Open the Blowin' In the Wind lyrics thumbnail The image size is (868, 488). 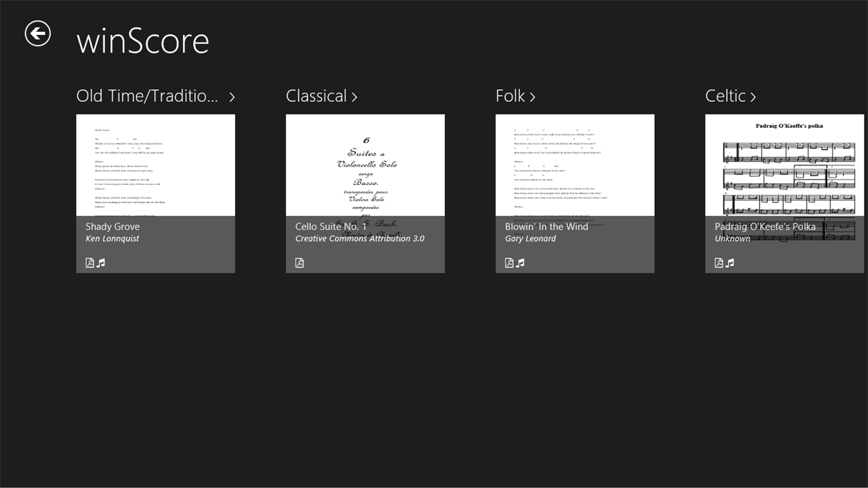click(x=575, y=165)
